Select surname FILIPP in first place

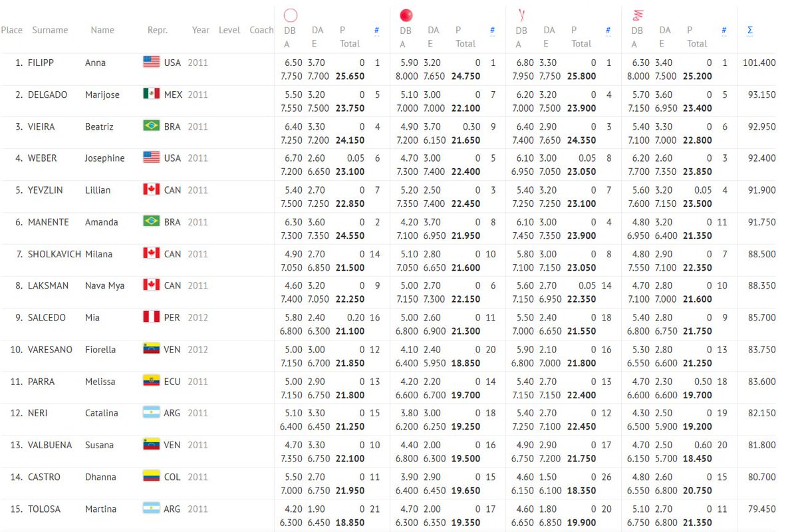41,63
